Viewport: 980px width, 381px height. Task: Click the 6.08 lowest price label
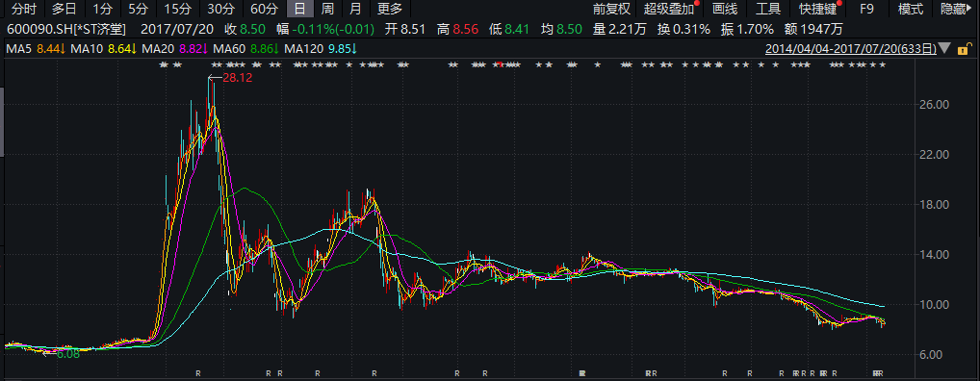coord(68,353)
